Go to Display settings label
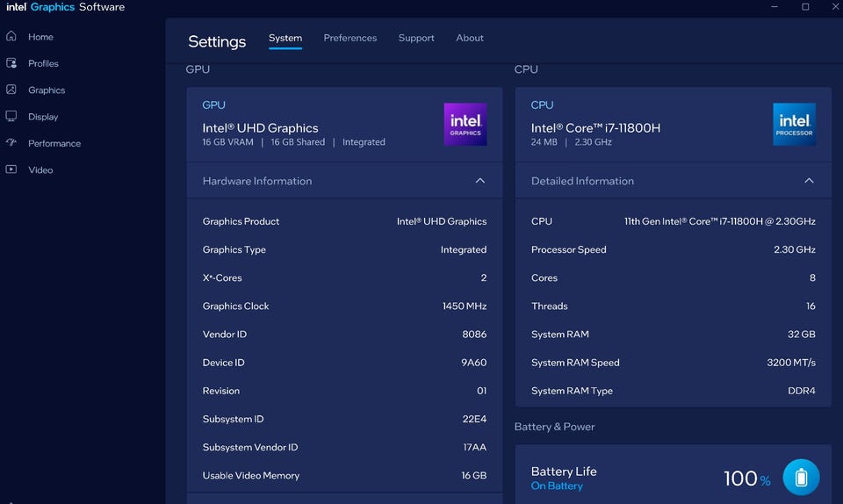The width and height of the screenshot is (843, 504). click(x=43, y=117)
